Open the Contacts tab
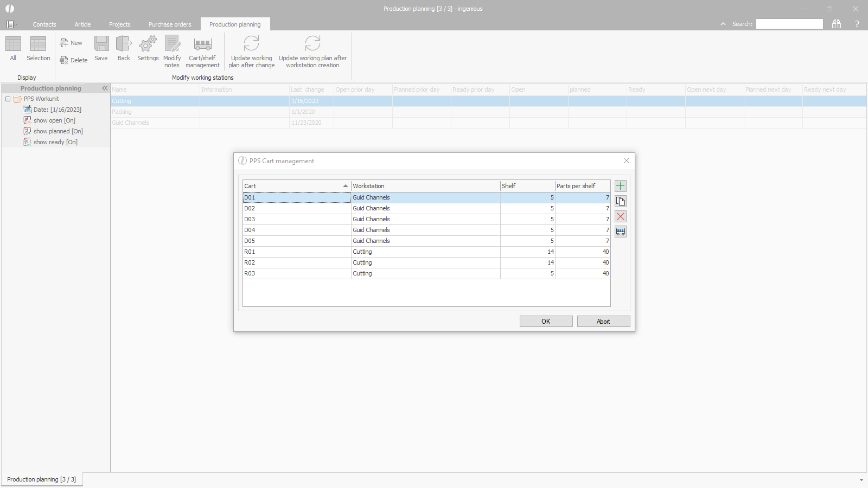Screen dimensions: 868x488 point(44,24)
